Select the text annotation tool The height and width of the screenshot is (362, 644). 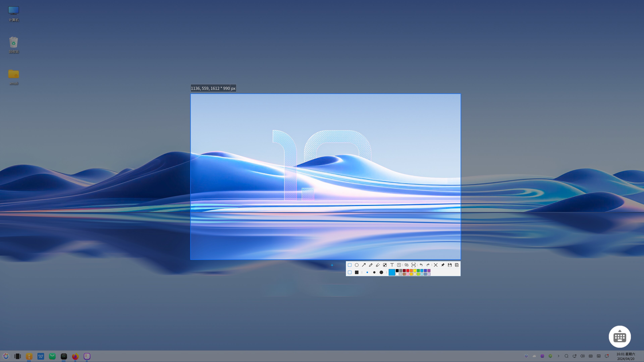pos(392,265)
